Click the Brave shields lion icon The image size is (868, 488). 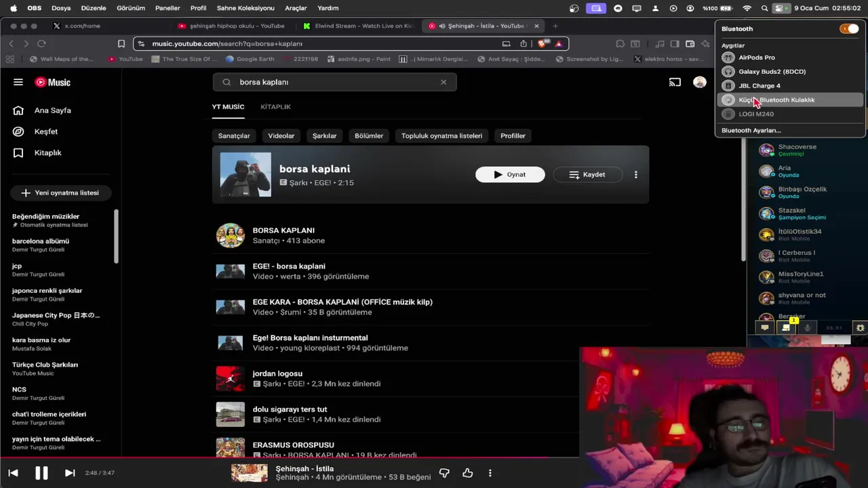[542, 43]
